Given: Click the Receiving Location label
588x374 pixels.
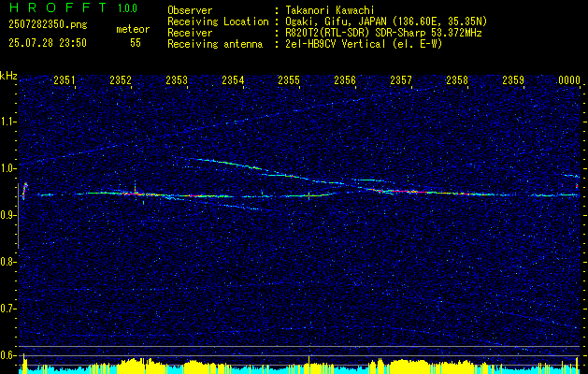Looking at the screenshot, I should pos(218,22).
